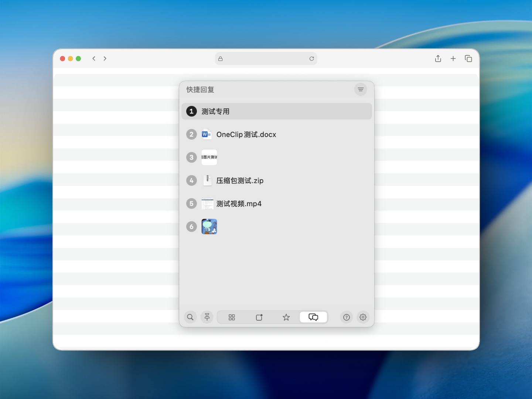
Task: Click the number 3 badge
Action: (191, 157)
